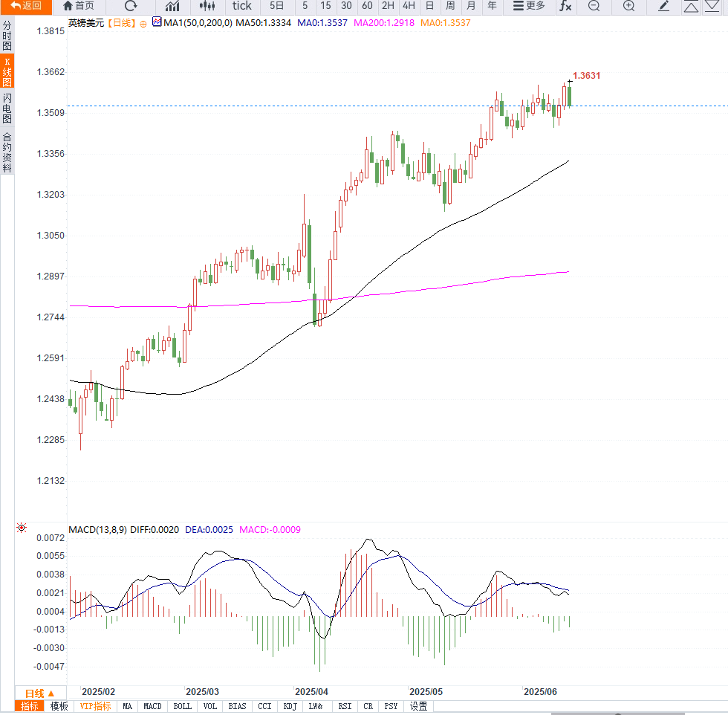
Task: Open the fx formula function tool
Action: point(565,6)
